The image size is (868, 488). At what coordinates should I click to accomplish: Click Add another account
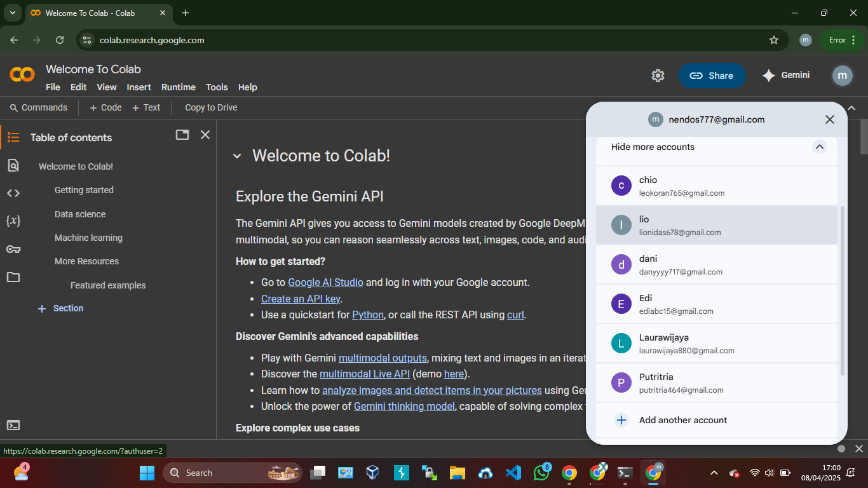[x=717, y=420]
